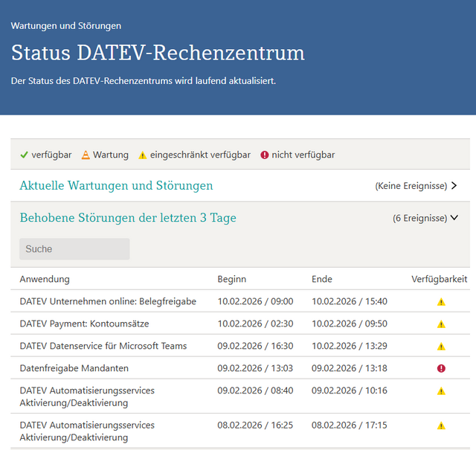Click warning icon in the Microsoft Teams row
Viewport: 476px width, 450px height.
click(x=441, y=346)
